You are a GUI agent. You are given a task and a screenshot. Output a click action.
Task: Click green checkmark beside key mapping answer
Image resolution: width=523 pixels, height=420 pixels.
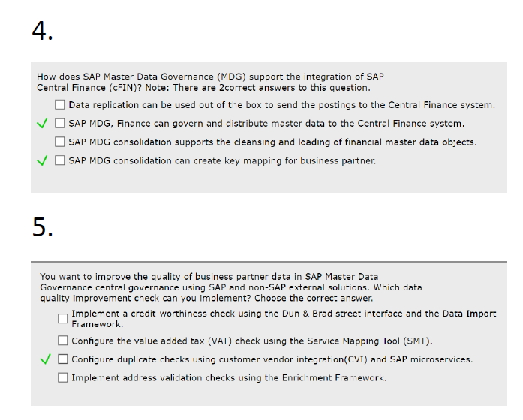42,160
